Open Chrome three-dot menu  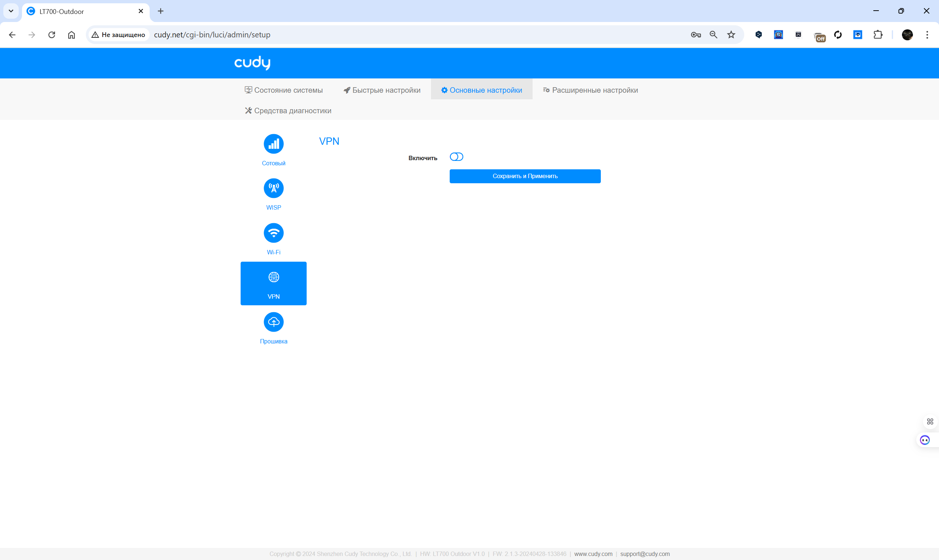click(927, 35)
